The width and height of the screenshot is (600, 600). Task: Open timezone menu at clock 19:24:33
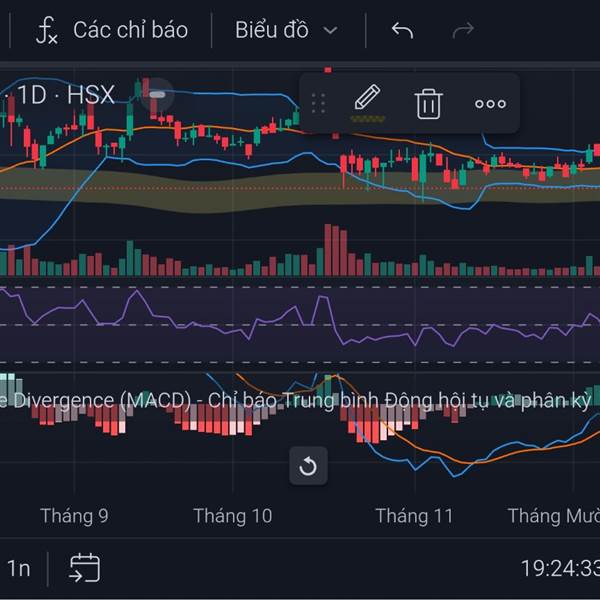click(x=559, y=569)
